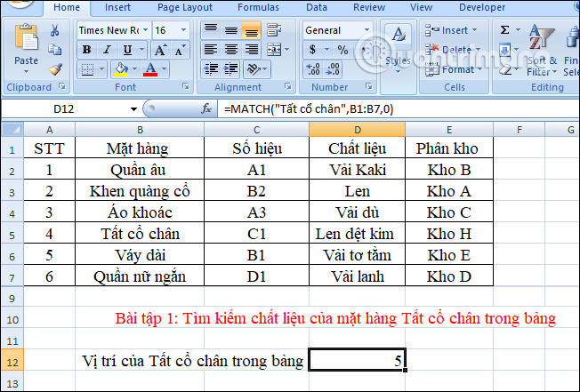Click the formula bar MATCH formula

(x=309, y=109)
